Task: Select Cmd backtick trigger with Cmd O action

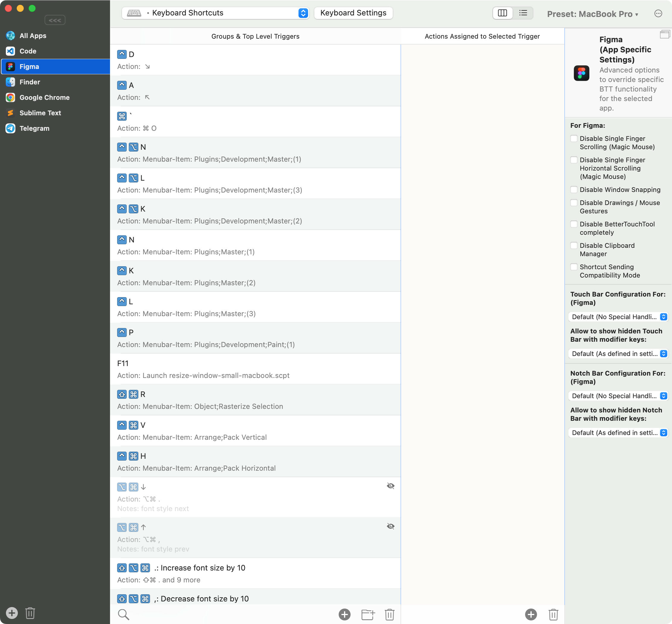Action: [255, 122]
